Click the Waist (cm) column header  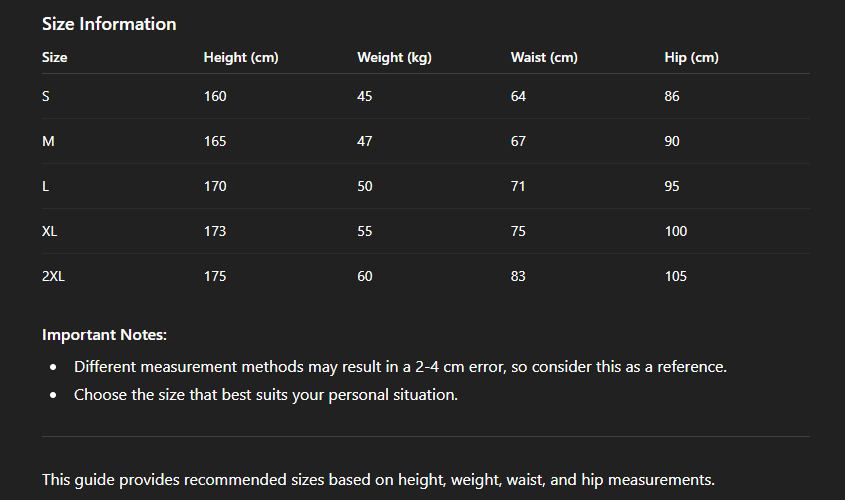tap(544, 57)
